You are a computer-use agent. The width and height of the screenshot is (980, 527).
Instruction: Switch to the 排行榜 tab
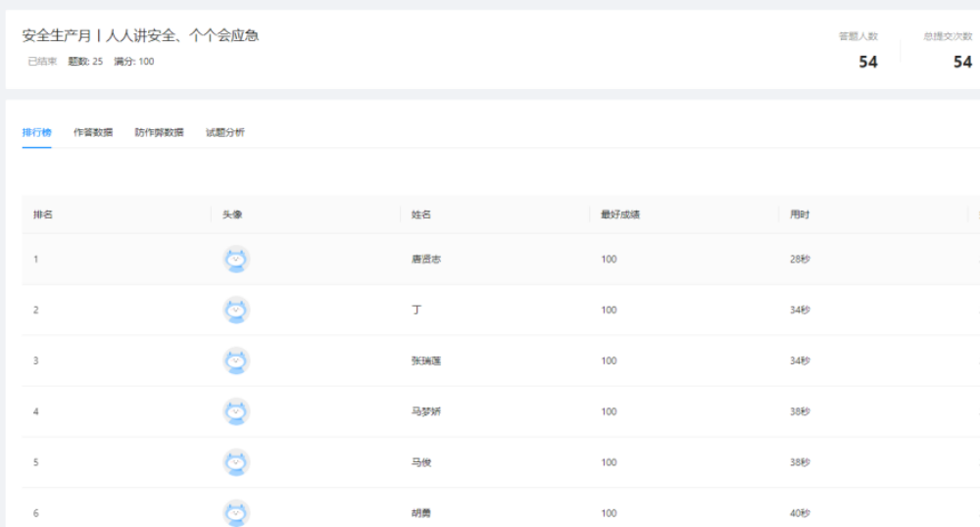tap(36, 132)
